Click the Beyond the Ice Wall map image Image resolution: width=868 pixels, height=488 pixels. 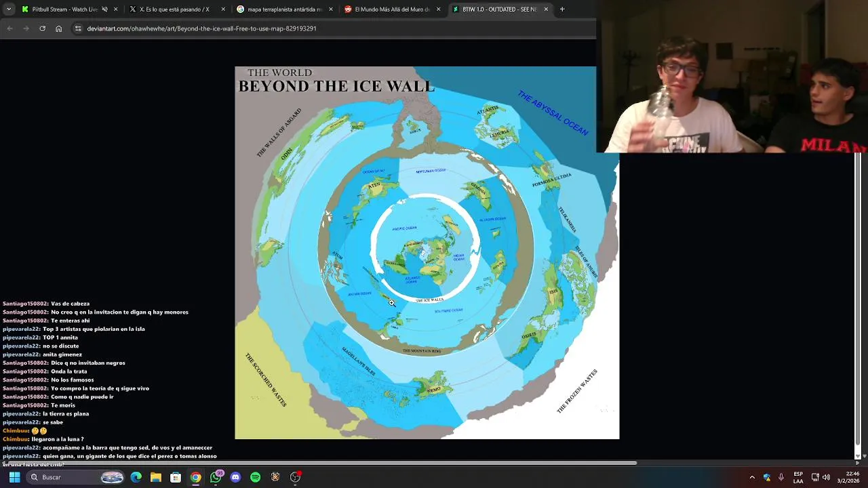click(x=427, y=253)
